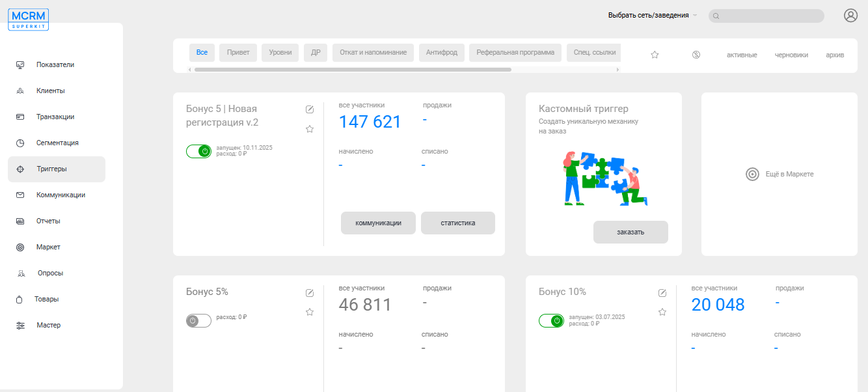Click the horizontal tag scrollbar thumb

[x=353, y=69]
